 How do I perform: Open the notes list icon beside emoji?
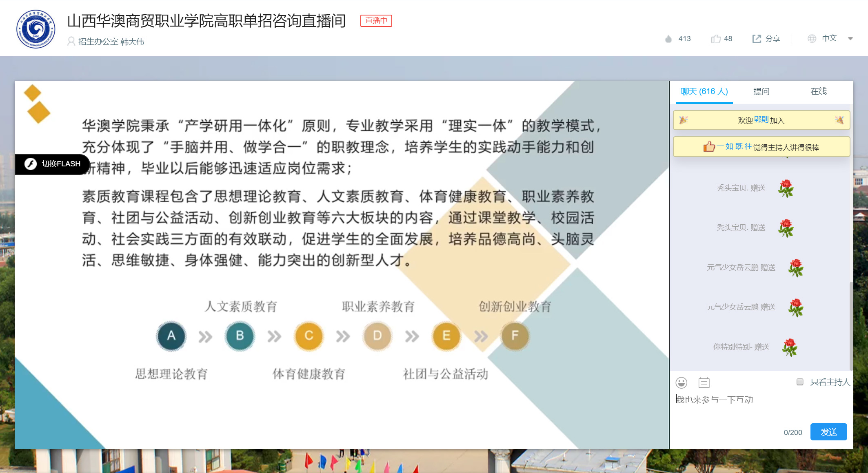tap(704, 382)
